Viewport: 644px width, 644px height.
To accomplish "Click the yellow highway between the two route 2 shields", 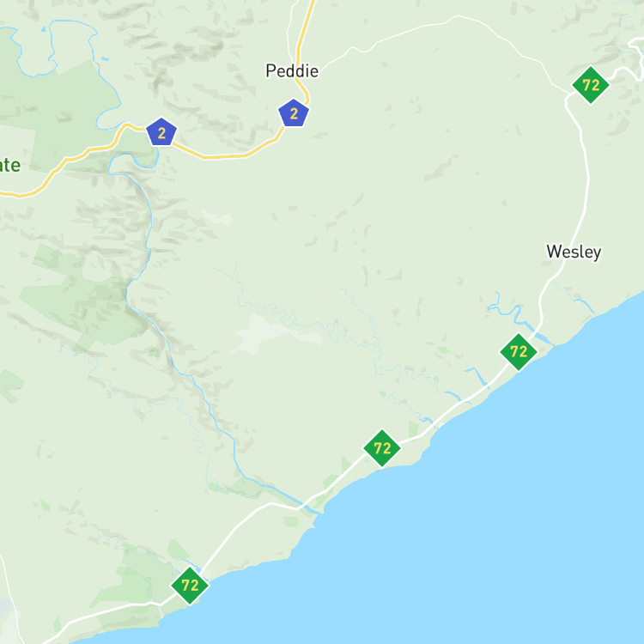I will click(x=225, y=156).
